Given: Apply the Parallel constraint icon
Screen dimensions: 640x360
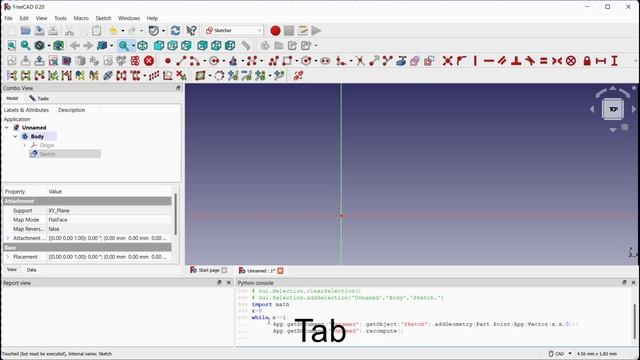Looking at the screenshot, I should [x=502, y=61].
